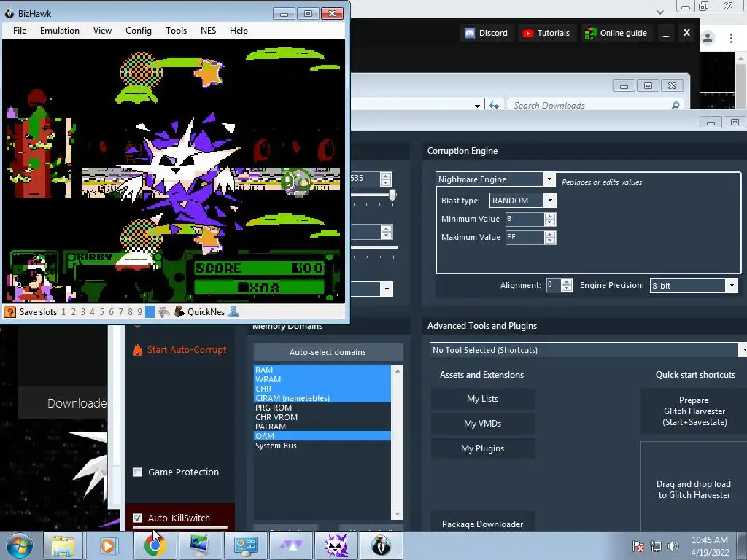Viewport: 747px width, 560px height.
Task: Switch to Chrome from taskbar
Action: [x=155, y=545]
